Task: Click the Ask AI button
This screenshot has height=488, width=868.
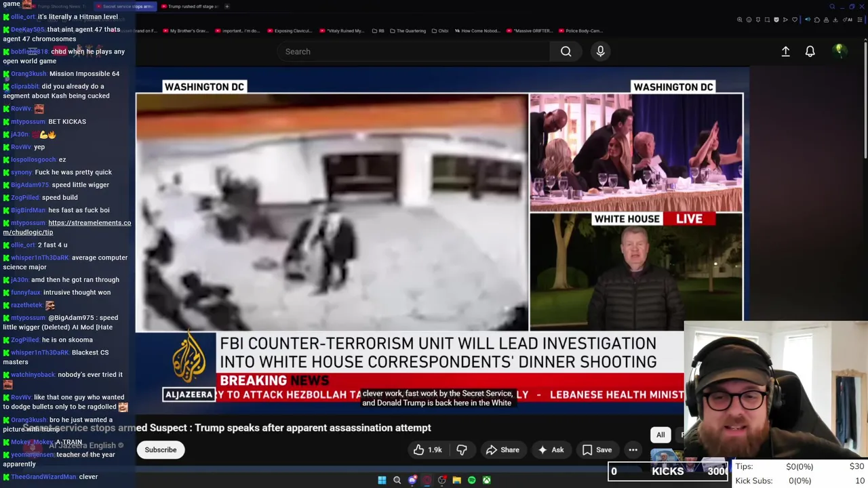Action: click(x=551, y=450)
